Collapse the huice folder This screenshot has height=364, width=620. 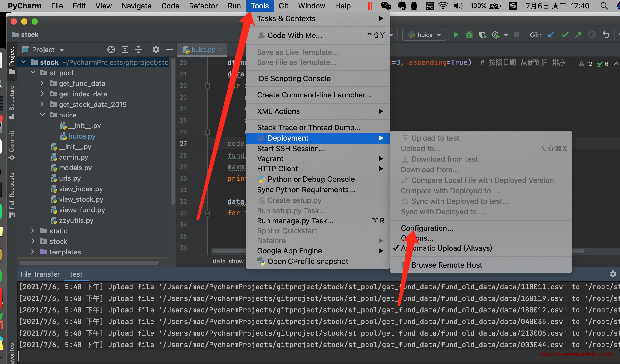pyautogui.click(x=42, y=115)
